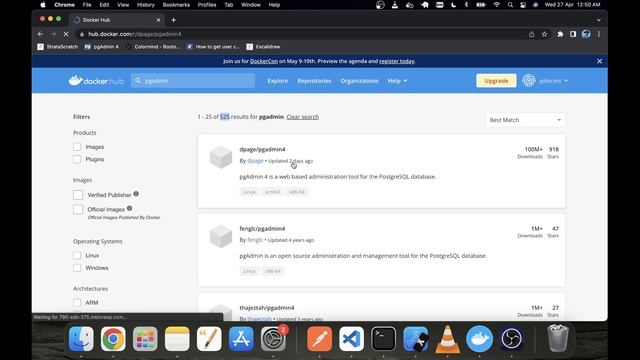Enable Official Images filter checkbox

78,209
